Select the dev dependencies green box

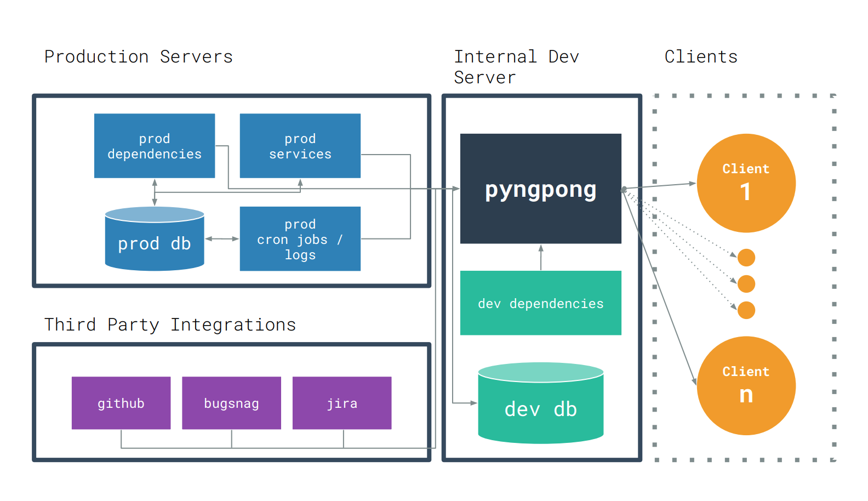(541, 303)
